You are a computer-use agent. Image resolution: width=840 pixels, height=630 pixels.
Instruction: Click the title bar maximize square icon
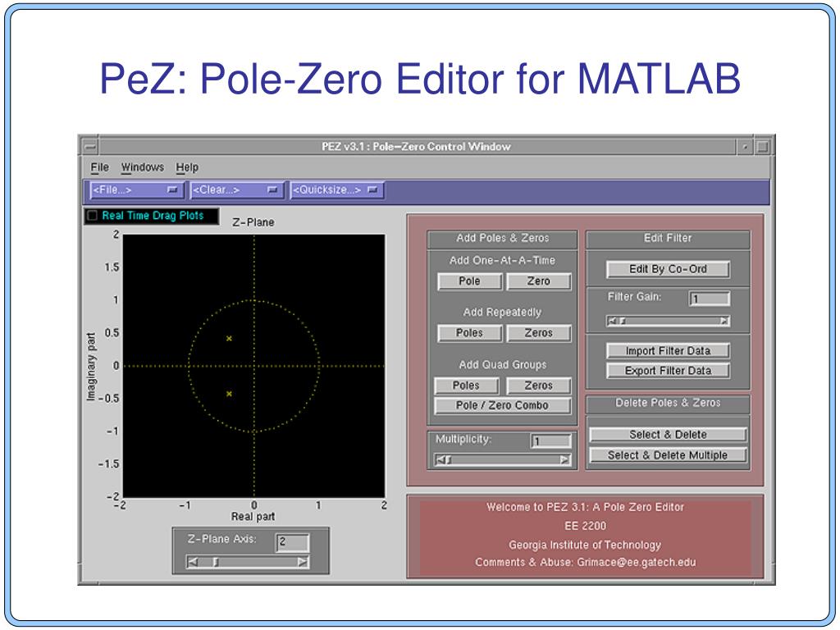tap(763, 146)
